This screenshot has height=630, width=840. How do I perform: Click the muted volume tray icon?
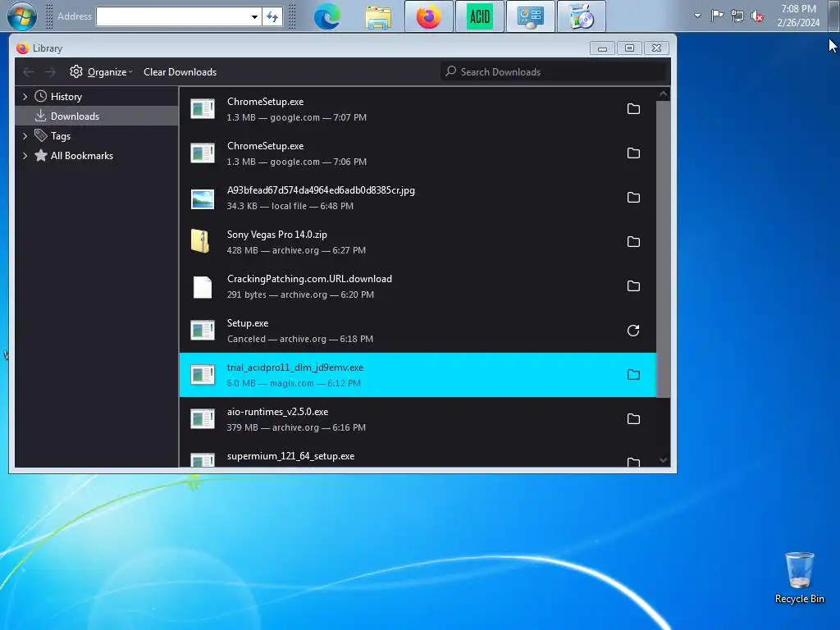[757, 16]
